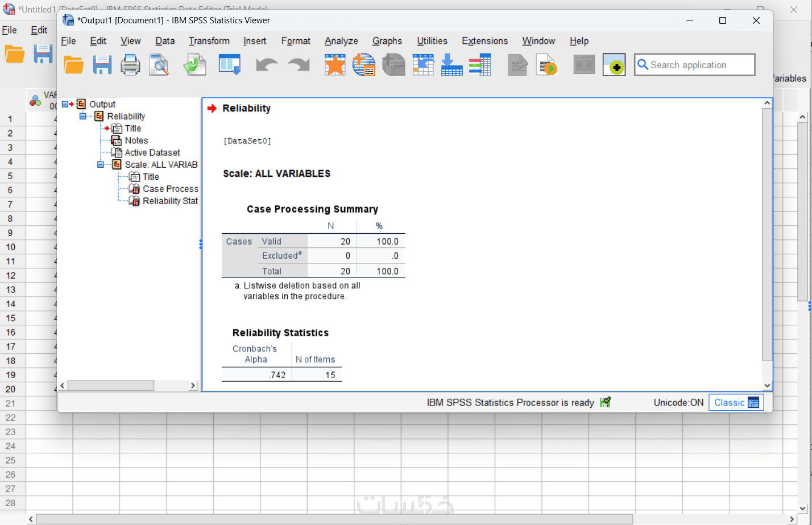Click the Open folder icon in the Viewer toolbar

[74, 65]
